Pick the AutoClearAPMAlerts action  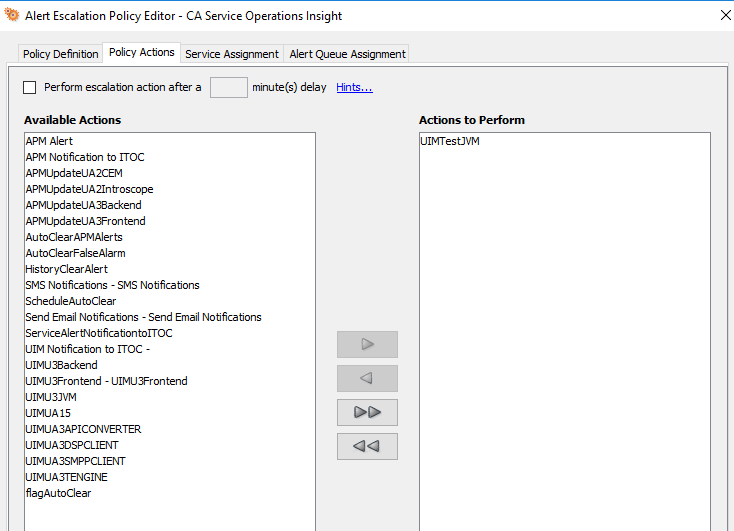[169, 237]
